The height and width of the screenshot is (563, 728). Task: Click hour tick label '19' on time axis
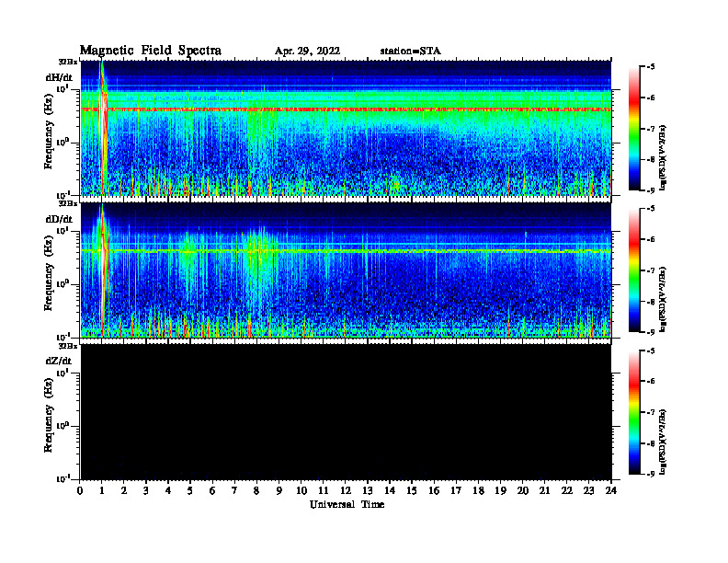click(x=500, y=491)
